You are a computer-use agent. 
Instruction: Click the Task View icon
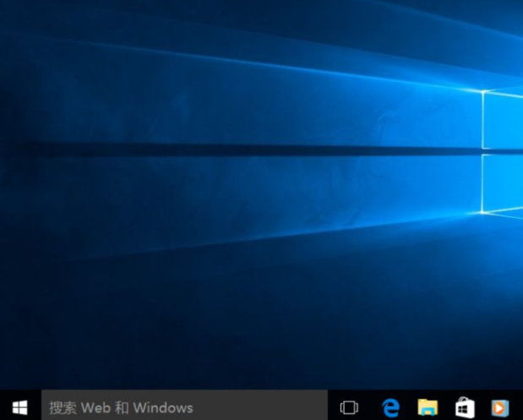click(349, 407)
